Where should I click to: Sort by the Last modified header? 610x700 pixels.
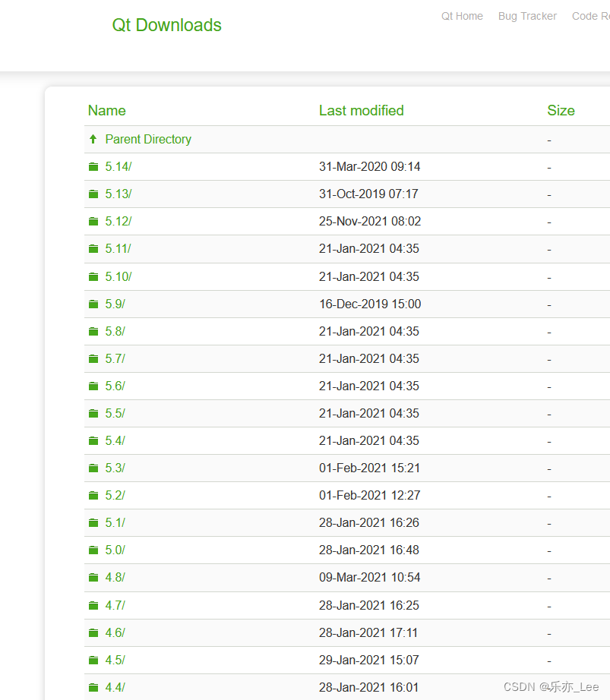point(362,110)
